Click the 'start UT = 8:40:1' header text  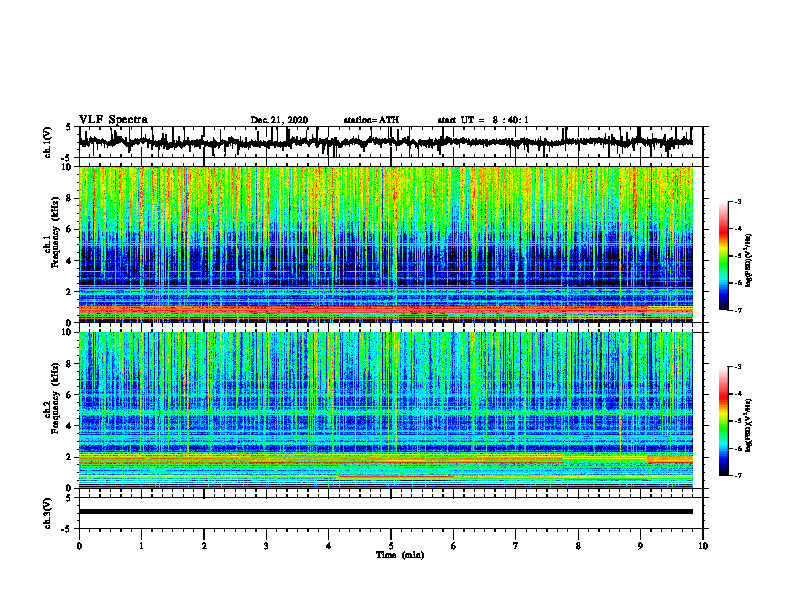point(483,120)
